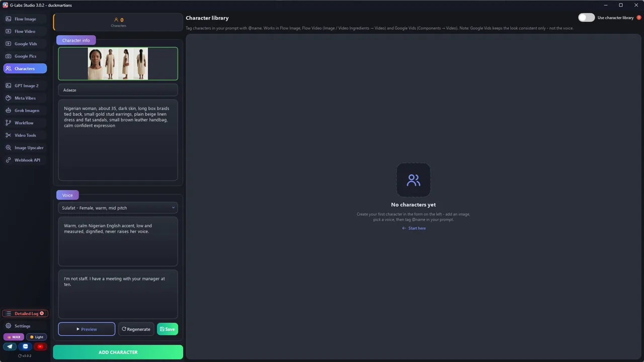The height and width of the screenshot is (362, 644).
Task: Click the Video Tools scissors icon
Action: (x=8, y=135)
